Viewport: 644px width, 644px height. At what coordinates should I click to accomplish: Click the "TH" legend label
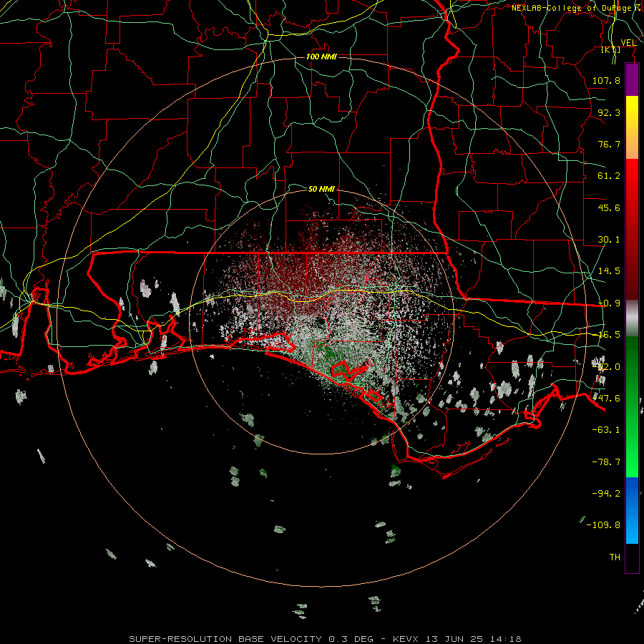[615, 557]
